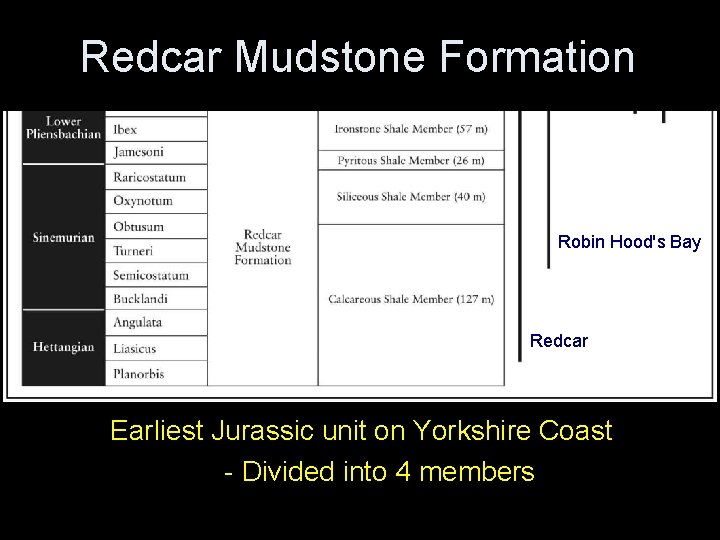Viewport: 720px width, 540px height.
Task: Click the 'Planorbis' zone row
Action: click(156, 373)
